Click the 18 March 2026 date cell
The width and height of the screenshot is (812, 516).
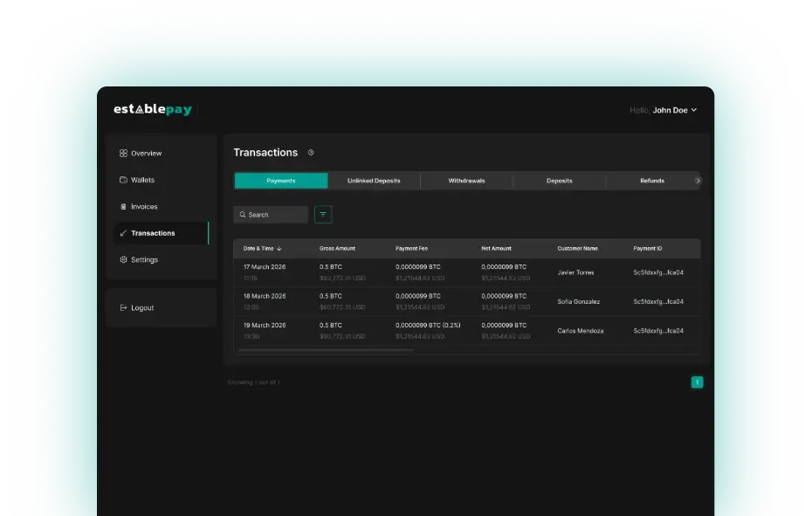coord(265,296)
